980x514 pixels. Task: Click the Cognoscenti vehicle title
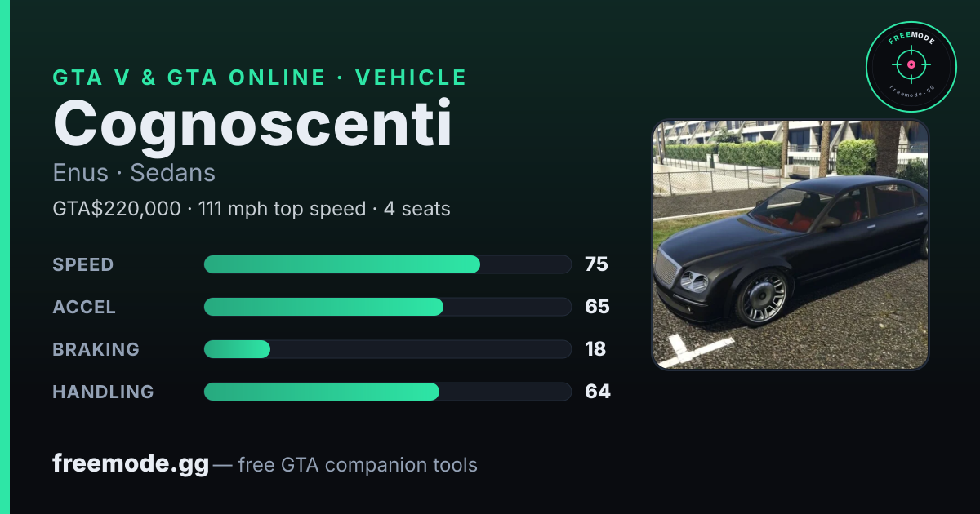[252, 123]
